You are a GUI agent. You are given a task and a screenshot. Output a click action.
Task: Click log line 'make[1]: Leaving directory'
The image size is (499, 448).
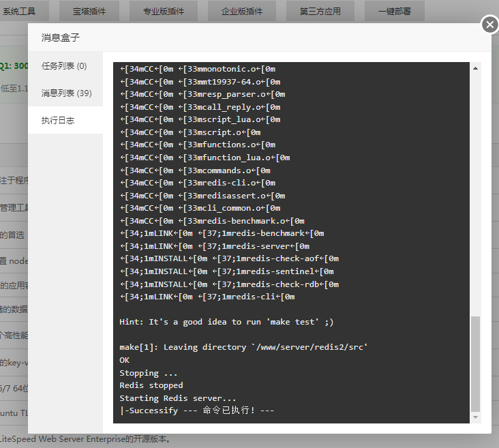[243, 347]
